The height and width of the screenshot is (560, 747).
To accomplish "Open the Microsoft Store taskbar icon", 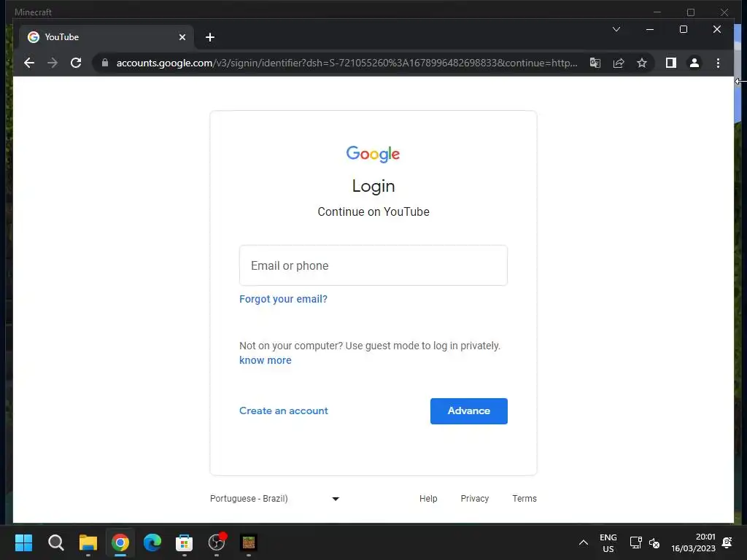I will click(185, 542).
